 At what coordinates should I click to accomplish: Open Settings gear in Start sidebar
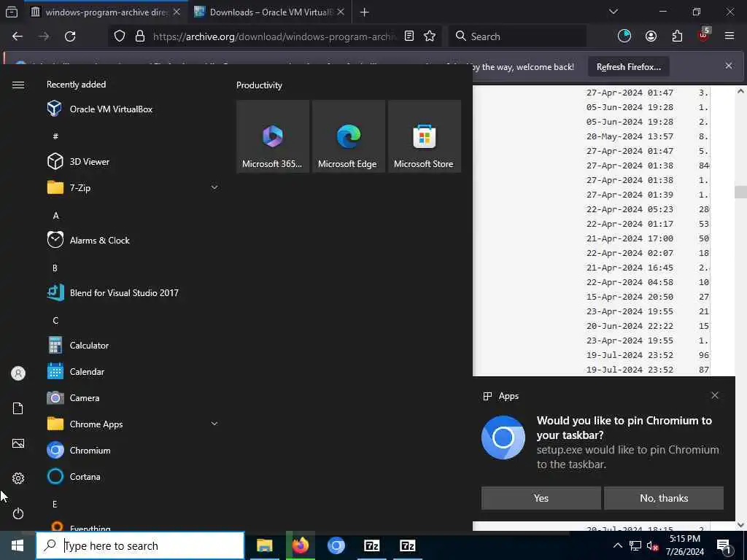point(18,478)
